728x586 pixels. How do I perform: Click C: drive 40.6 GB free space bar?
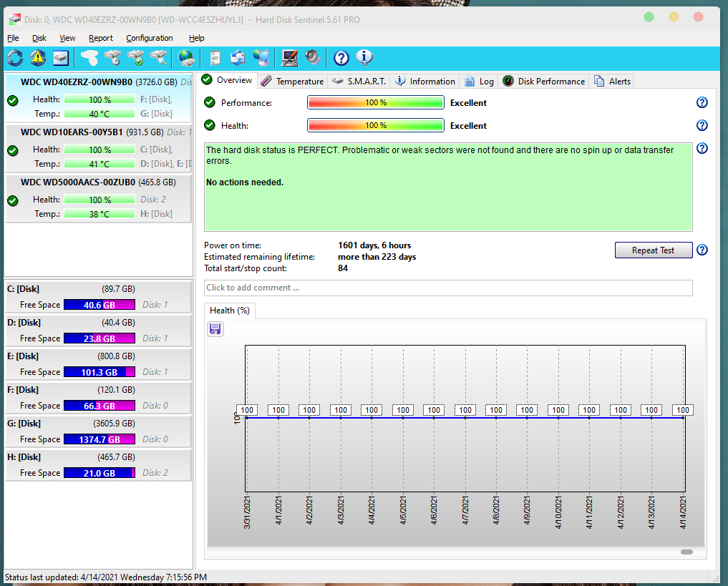pos(100,305)
